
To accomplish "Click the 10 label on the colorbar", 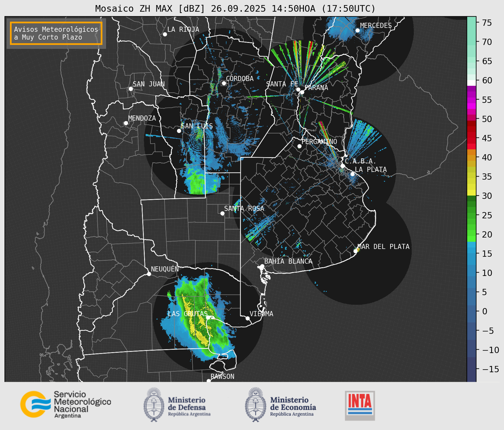I will [487, 273].
